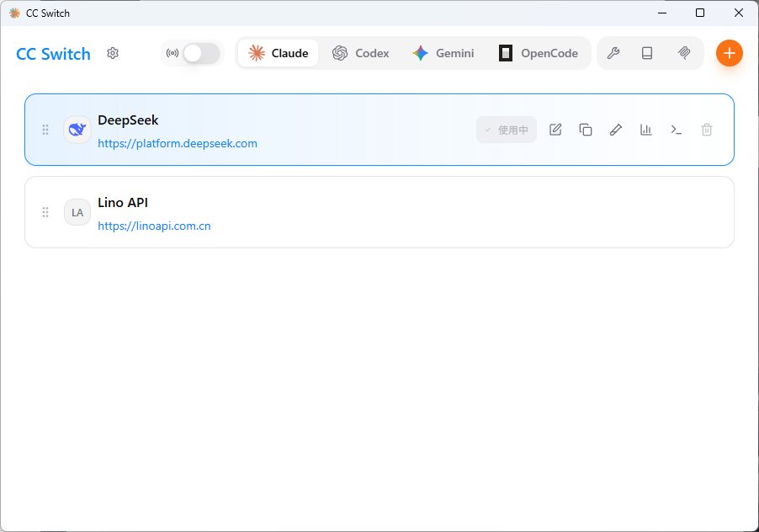Open the settings gear next to CC Switch
Image resolution: width=759 pixels, height=532 pixels.
tap(113, 53)
